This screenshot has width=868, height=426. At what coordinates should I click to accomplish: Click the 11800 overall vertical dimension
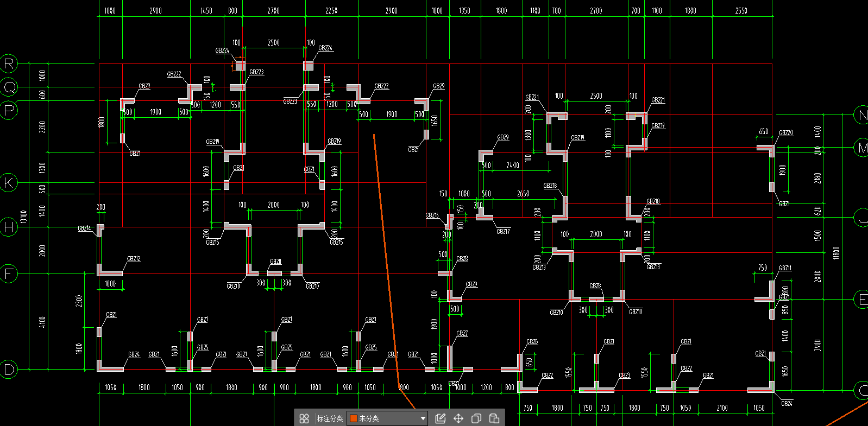tap(836, 253)
